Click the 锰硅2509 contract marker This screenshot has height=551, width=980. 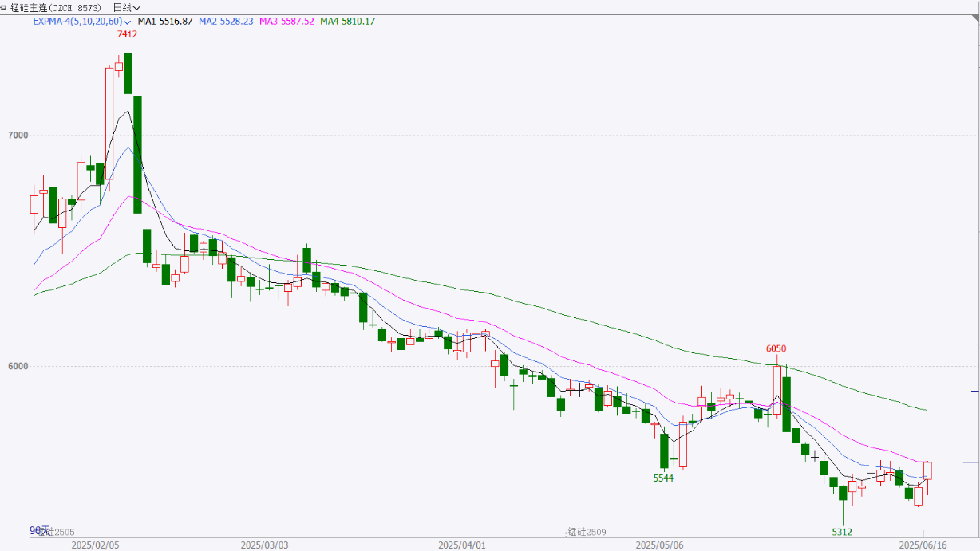587,532
